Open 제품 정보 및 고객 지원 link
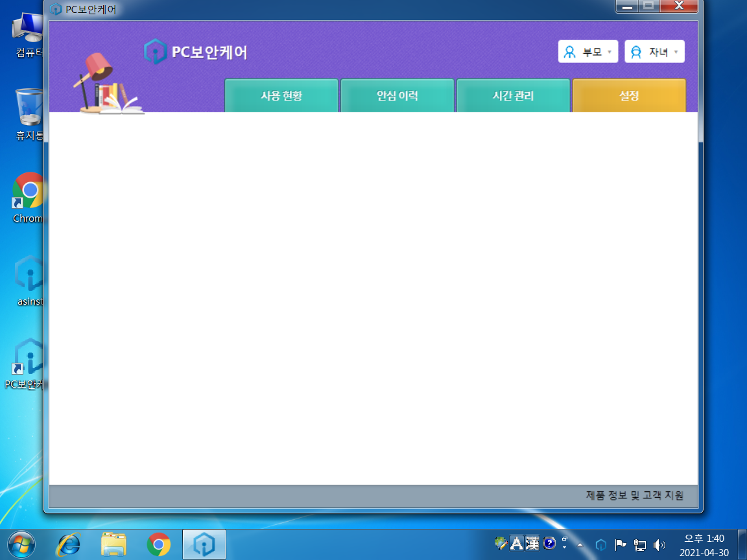The width and height of the screenshot is (747, 560). pyautogui.click(x=635, y=495)
